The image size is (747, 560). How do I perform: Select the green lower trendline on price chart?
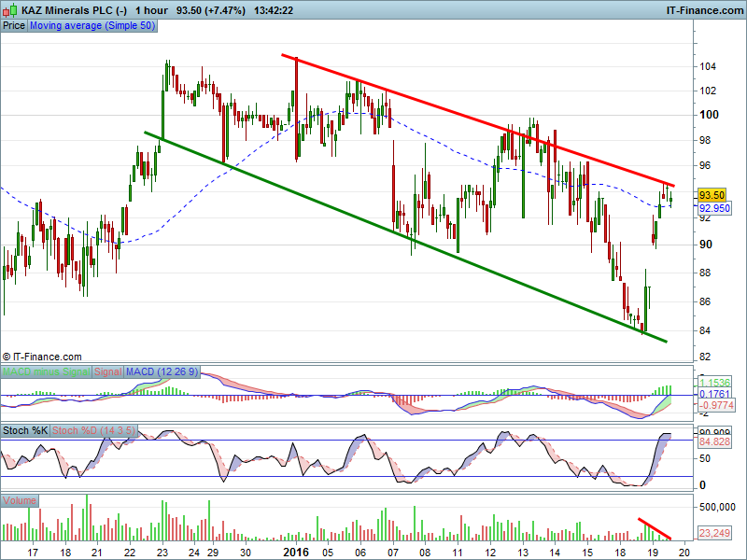405,237
